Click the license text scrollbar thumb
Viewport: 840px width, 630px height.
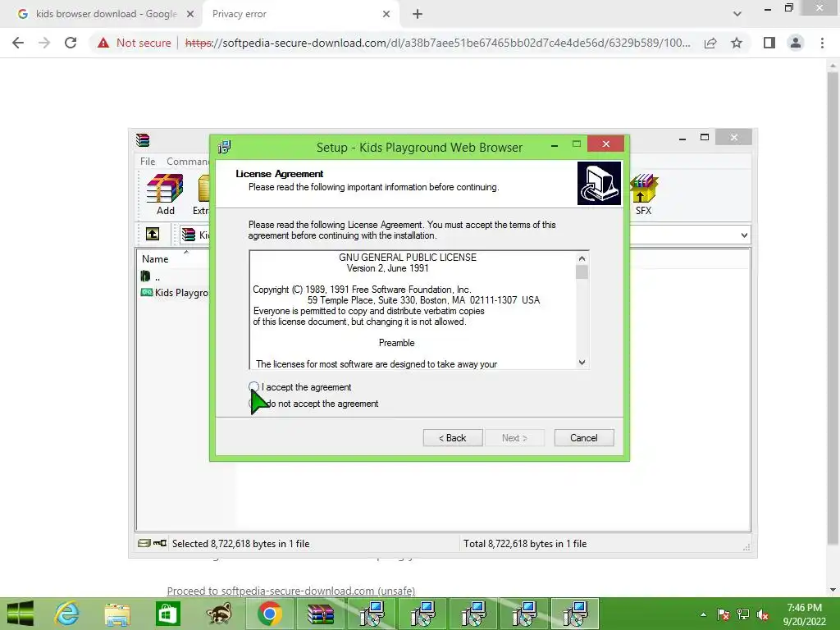pos(582,272)
